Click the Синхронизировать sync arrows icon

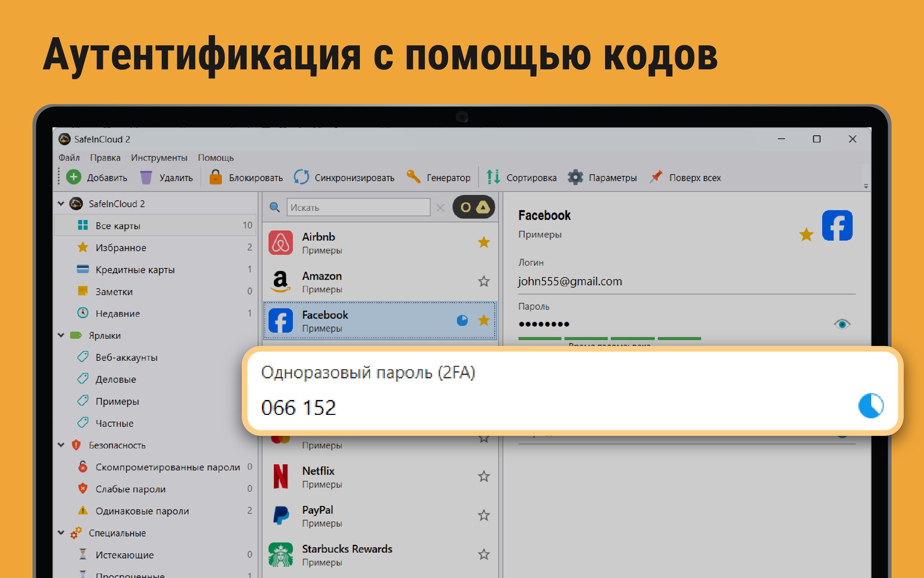(x=301, y=177)
